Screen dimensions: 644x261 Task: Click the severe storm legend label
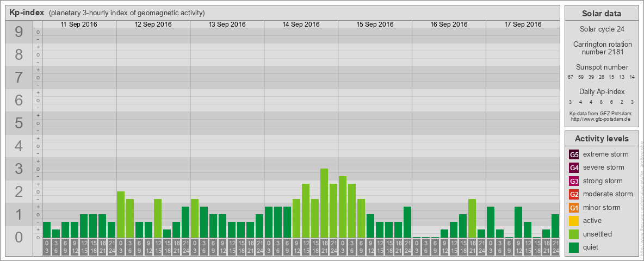click(x=604, y=167)
